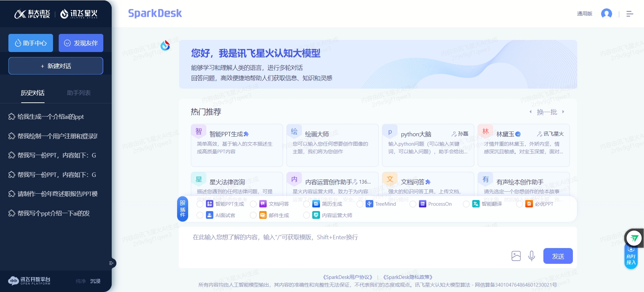Click the 助手中心 button
The height and width of the screenshot is (292, 644).
(x=31, y=43)
